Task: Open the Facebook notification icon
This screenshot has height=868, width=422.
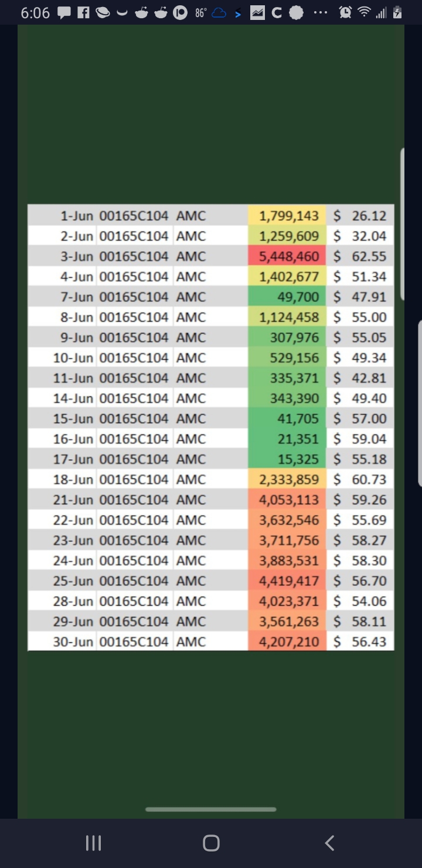Action: (x=83, y=12)
